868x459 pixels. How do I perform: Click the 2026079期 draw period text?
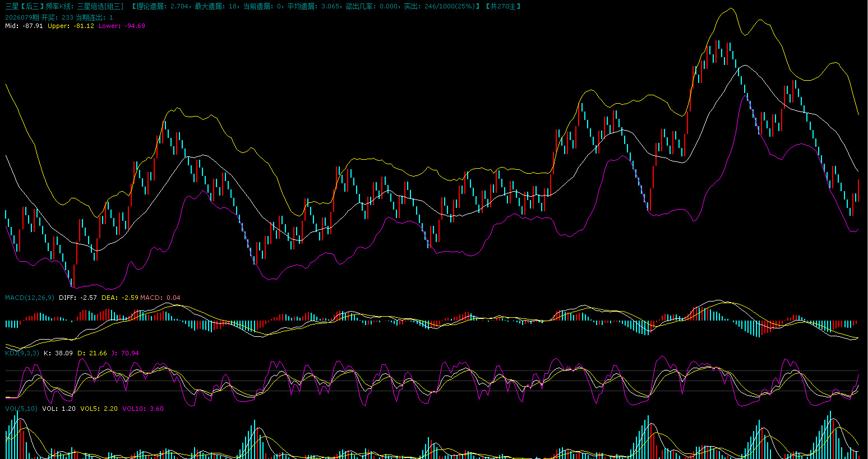coord(22,17)
